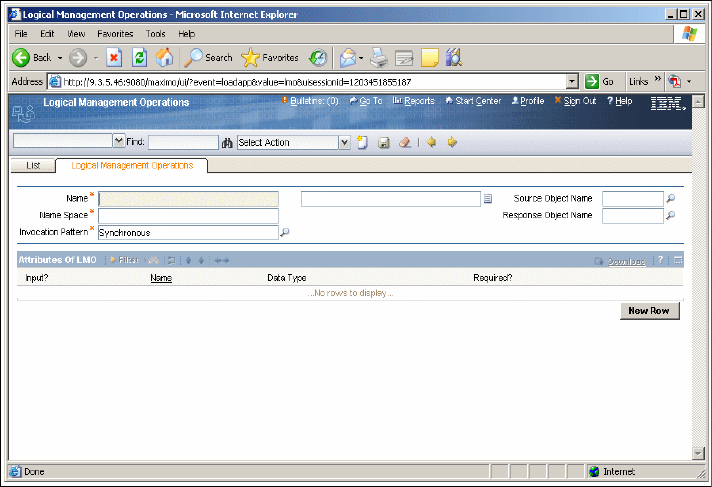Open the lookup for Response Object Name

(x=670, y=215)
